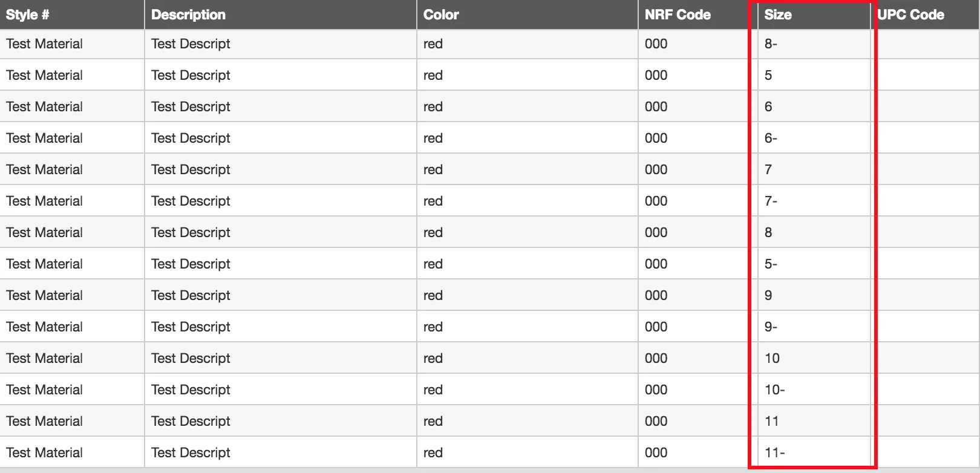Screen dimensions: 980x473
Task: Click the Size cell reading '11-'
Action: [x=774, y=452]
